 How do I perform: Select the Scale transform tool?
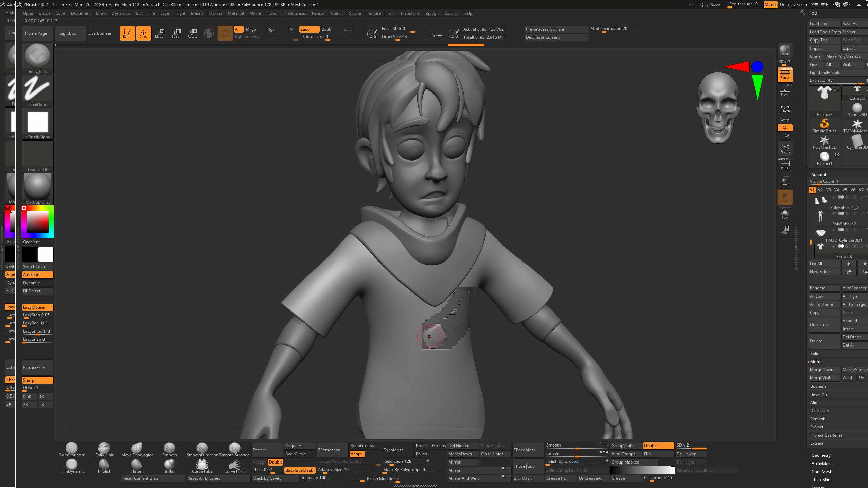coord(176,33)
